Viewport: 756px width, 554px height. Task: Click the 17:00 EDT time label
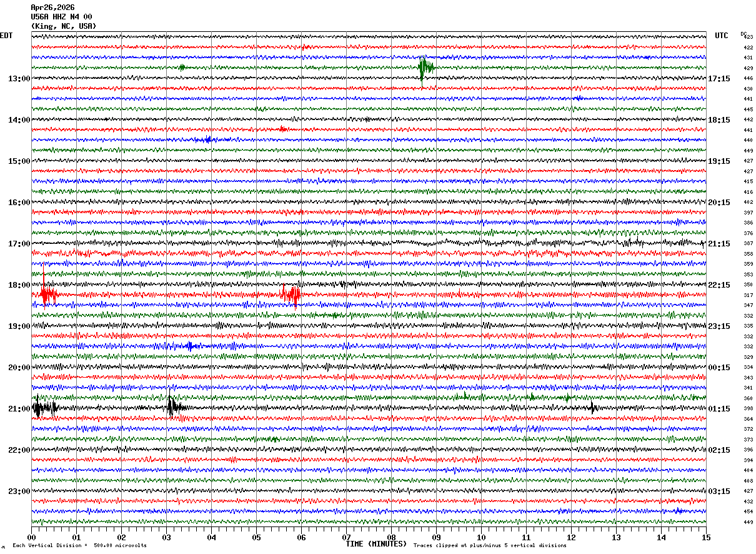click(19, 244)
